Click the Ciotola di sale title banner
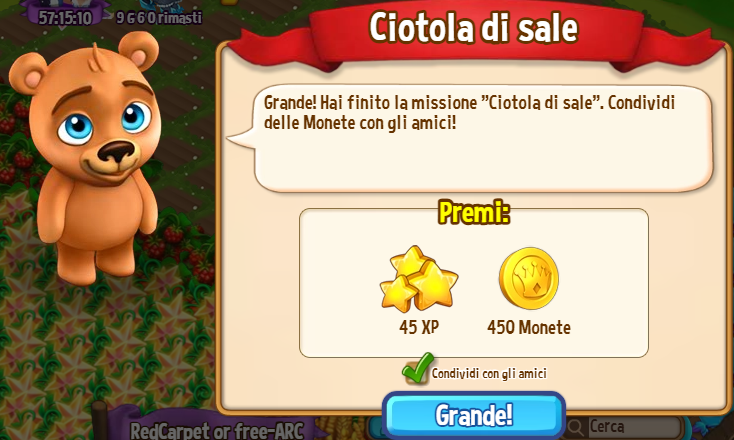Viewport: 734px width, 440px height. (474, 28)
